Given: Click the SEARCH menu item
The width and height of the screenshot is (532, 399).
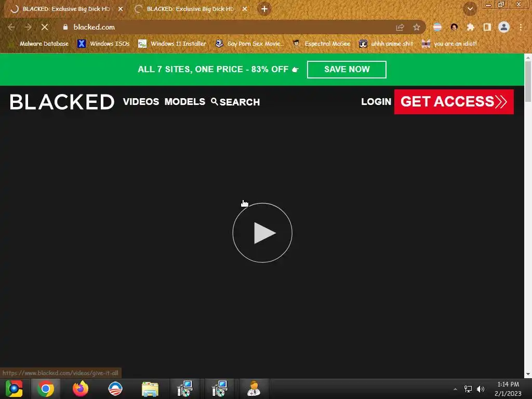Looking at the screenshot, I should point(235,102).
